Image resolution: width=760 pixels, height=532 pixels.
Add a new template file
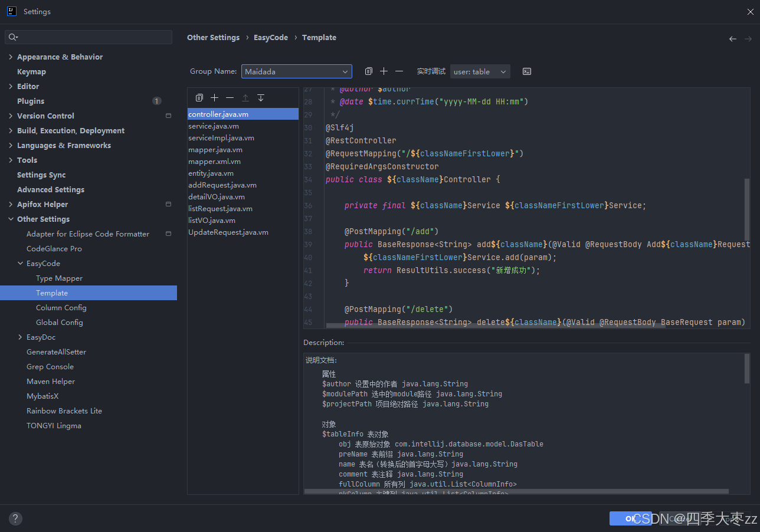[215, 97]
